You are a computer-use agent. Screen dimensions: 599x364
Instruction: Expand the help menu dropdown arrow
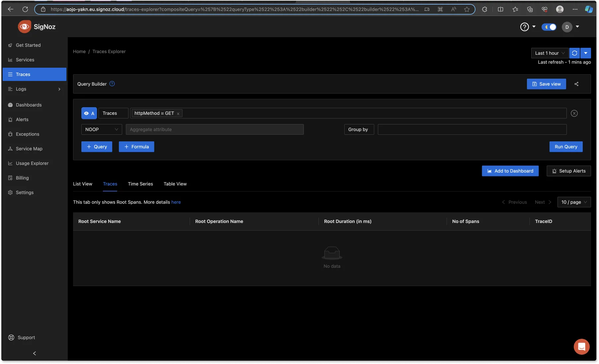pyautogui.click(x=534, y=27)
